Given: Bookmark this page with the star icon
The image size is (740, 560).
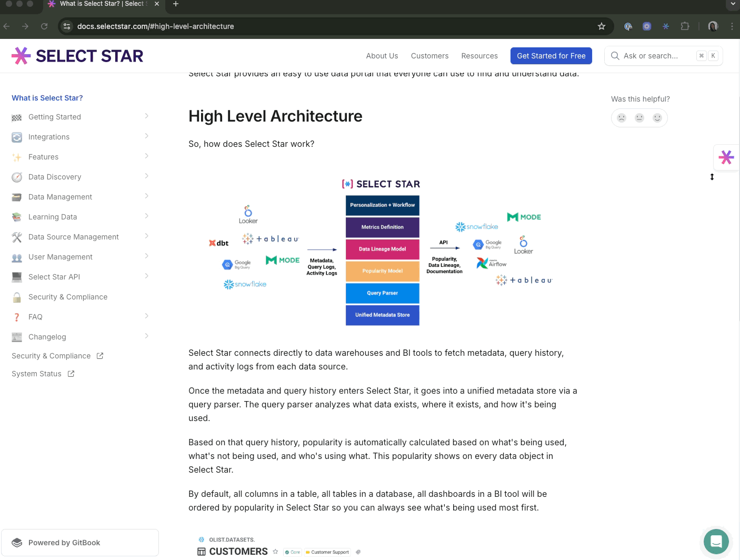Looking at the screenshot, I should pyautogui.click(x=602, y=26).
